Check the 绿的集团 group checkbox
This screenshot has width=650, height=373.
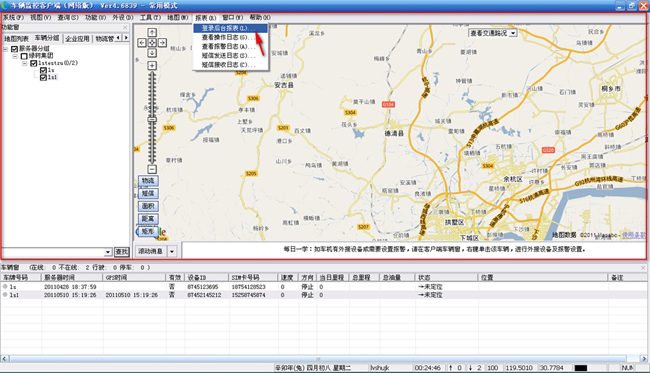click(x=24, y=56)
